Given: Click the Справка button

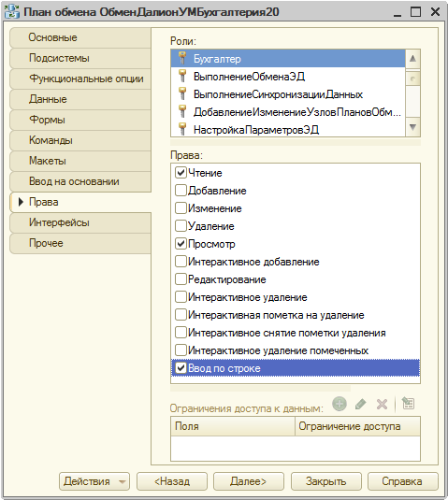Looking at the screenshot, I should 403,481.
